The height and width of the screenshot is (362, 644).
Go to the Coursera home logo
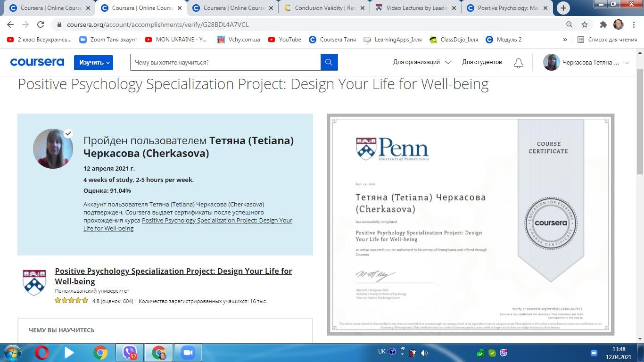click(x=37, y=62)
